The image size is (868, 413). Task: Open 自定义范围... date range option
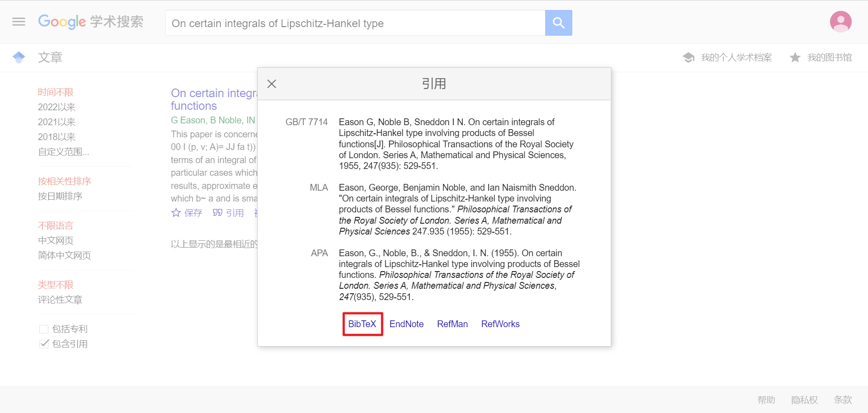pos(63,152)
